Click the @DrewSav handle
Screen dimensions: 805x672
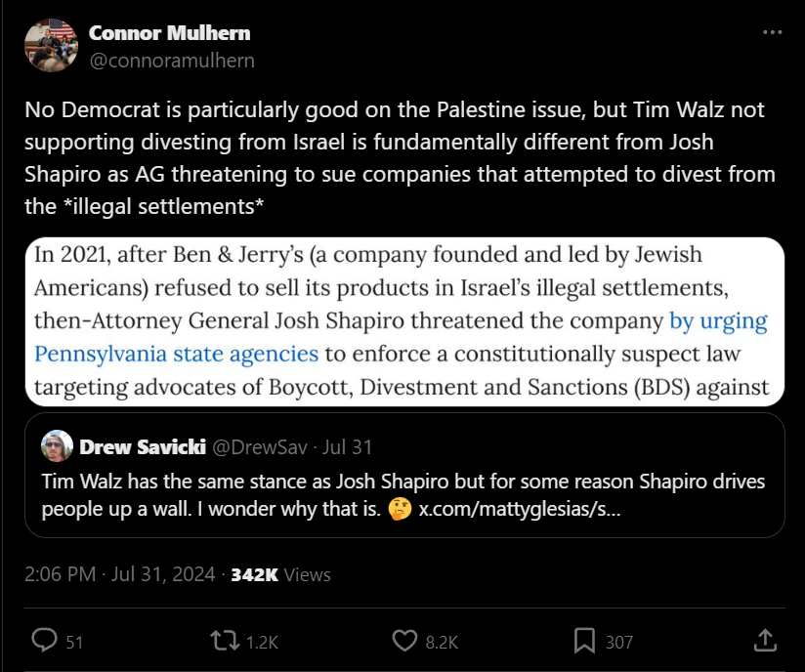pos(259,447)
